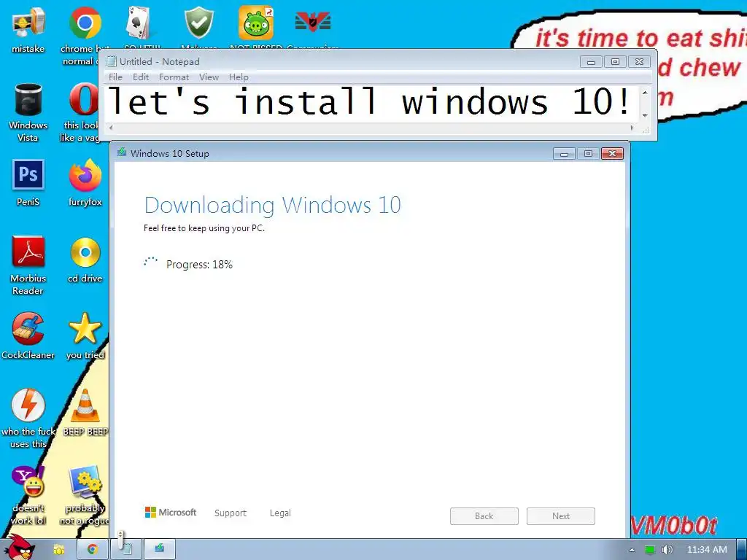Image resolution: width=747 pixels, height=560 pixels.
Task: Click the Windows 10 Setup title bar icon
Action: click(x=122, y=152)
